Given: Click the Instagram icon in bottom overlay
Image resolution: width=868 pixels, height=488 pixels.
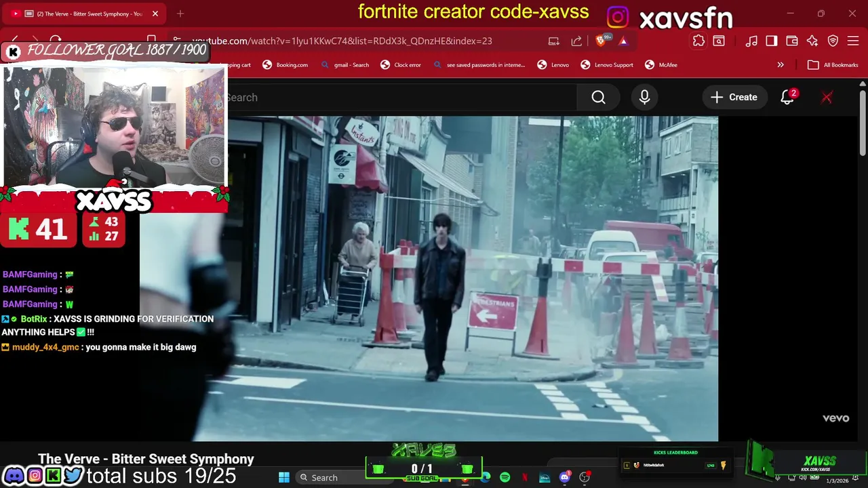Looking at the screenshot, I should (34, 476).
